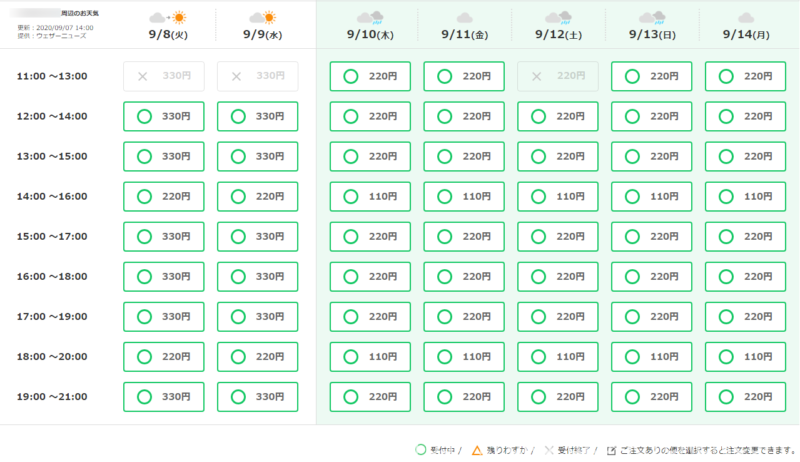The image size is (800, 462).
Task: Select the 16:00～18:00 slot on 9/9
Action: click(257, 276)
